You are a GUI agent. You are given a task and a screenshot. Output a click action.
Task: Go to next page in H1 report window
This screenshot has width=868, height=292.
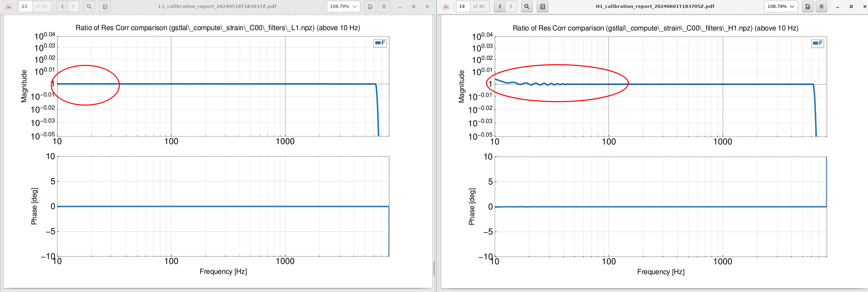coord(511,7)
